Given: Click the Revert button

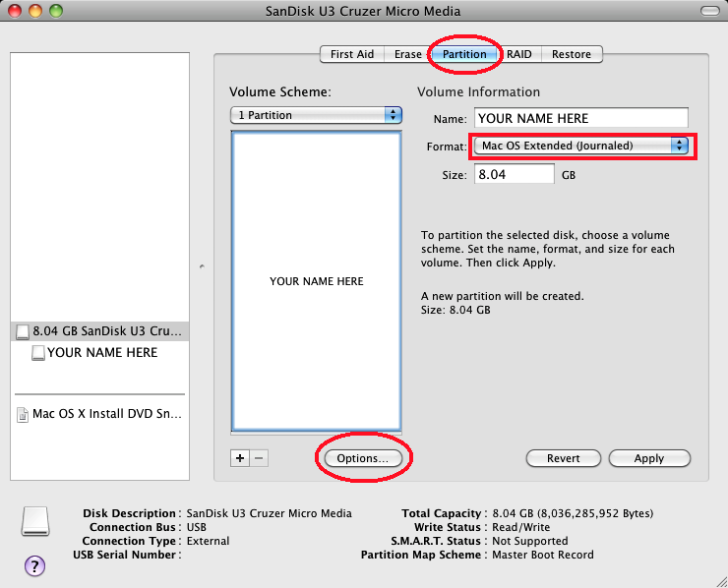Looking at the screenshot, I should [x=563, y=458].
